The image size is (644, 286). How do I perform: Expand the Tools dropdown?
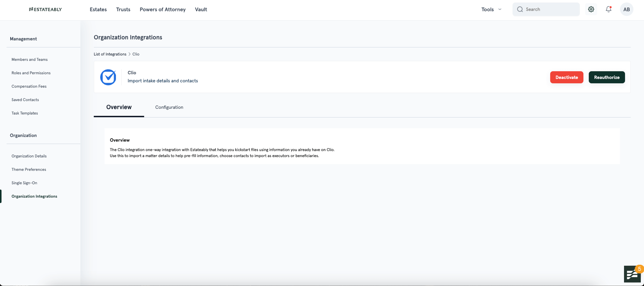(x=491, y=9)
